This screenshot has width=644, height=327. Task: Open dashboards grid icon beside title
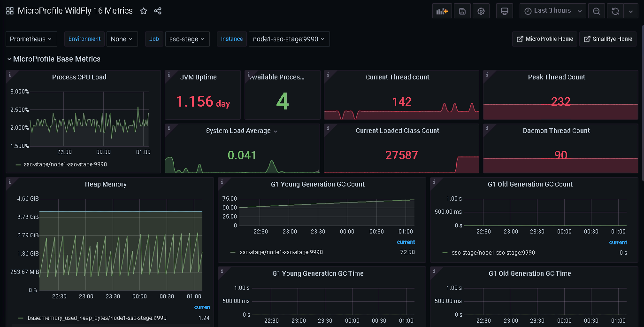coord(10,11)
